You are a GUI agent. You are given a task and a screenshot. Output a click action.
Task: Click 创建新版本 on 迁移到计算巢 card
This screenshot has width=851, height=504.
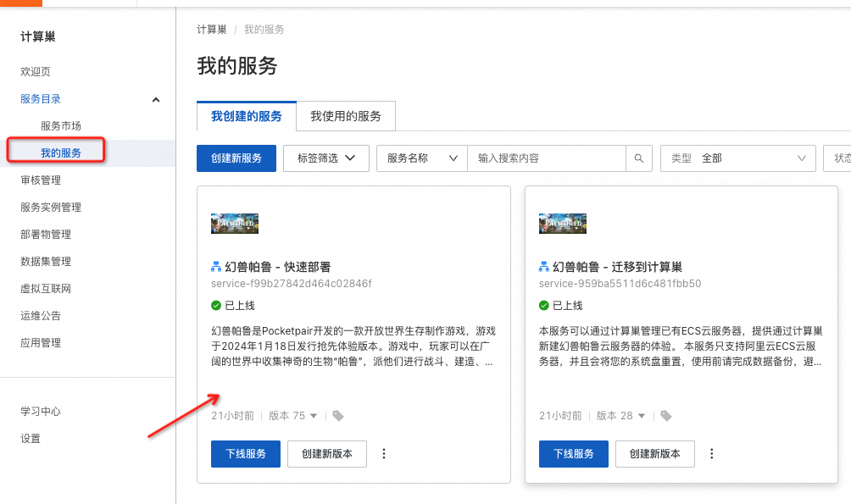(654, 454)
